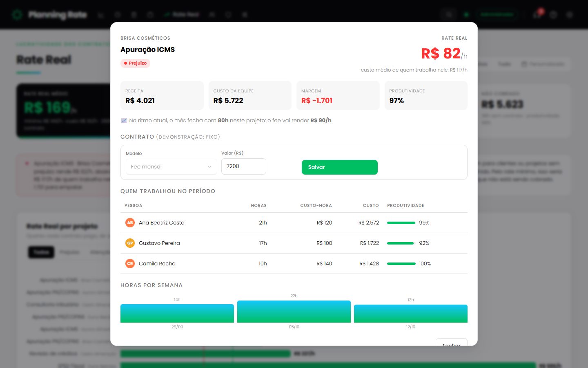The width and height of the screenshot is (588, 368).
Task: Click Ana Beatriz Costa's 99% productivity bar
Action: pyautogui.click(x=401, y=223)
